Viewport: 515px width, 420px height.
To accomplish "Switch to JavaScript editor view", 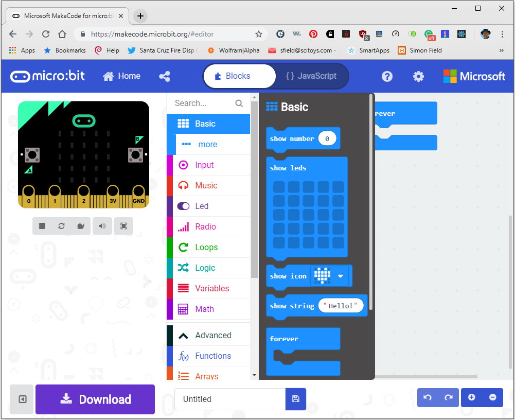I will tap(311, 76).
